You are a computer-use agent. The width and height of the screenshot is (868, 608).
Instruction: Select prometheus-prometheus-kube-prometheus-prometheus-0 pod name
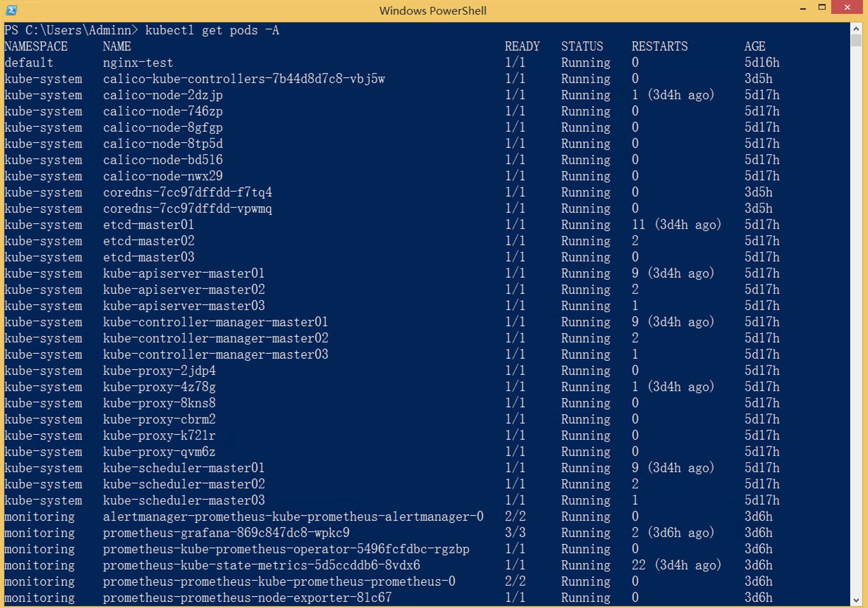(x=279, y=582)
